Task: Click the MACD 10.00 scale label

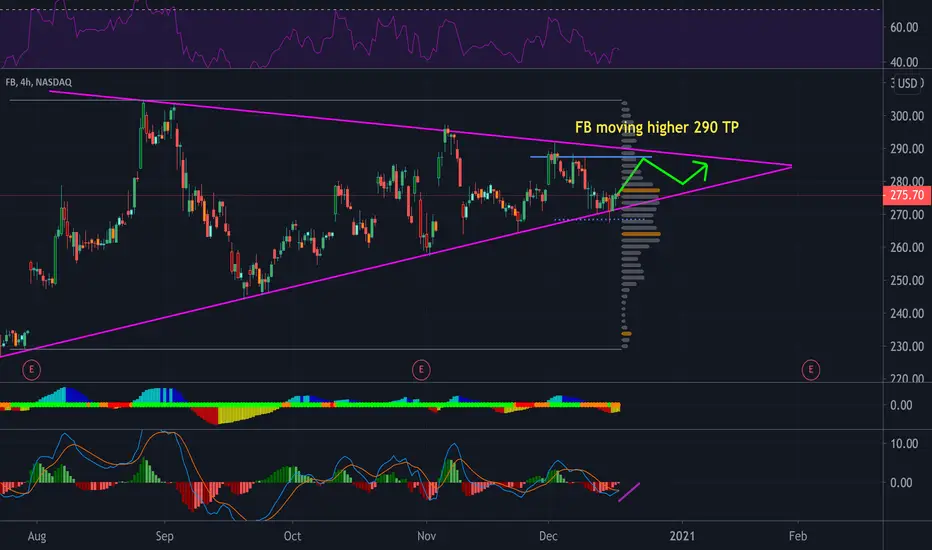Action: tap(904, 444)
